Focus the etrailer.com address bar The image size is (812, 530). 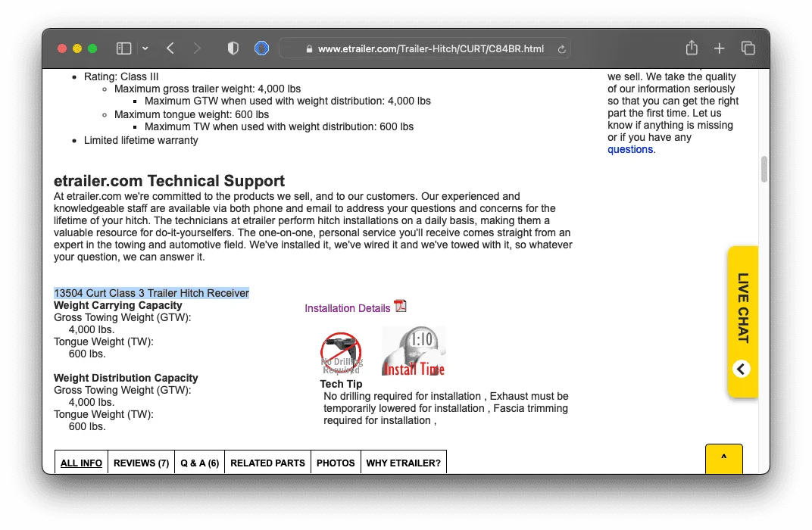point(425,48)
